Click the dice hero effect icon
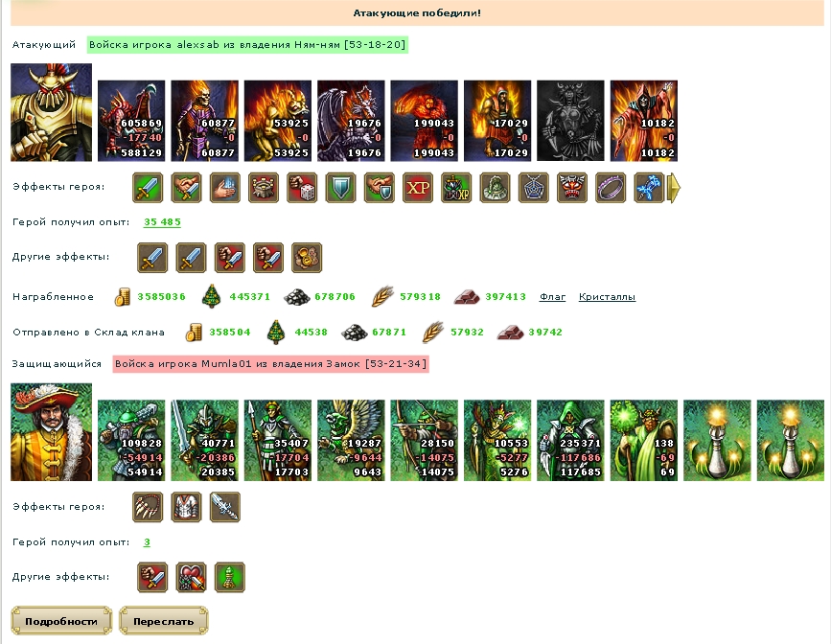Viewport: 831px width, 644px height. pyautogui.click(x=302, y=188)
